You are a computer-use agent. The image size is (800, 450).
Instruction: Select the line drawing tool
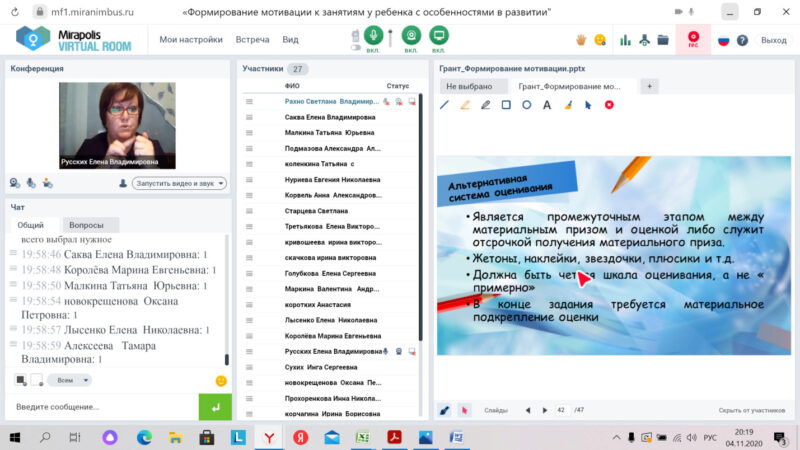tap(444, 105)
